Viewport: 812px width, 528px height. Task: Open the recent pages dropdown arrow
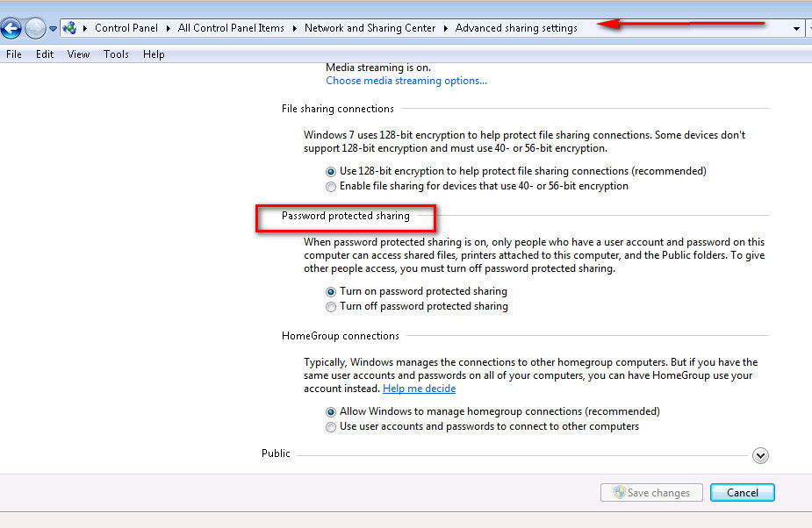(x=53, y=27)
